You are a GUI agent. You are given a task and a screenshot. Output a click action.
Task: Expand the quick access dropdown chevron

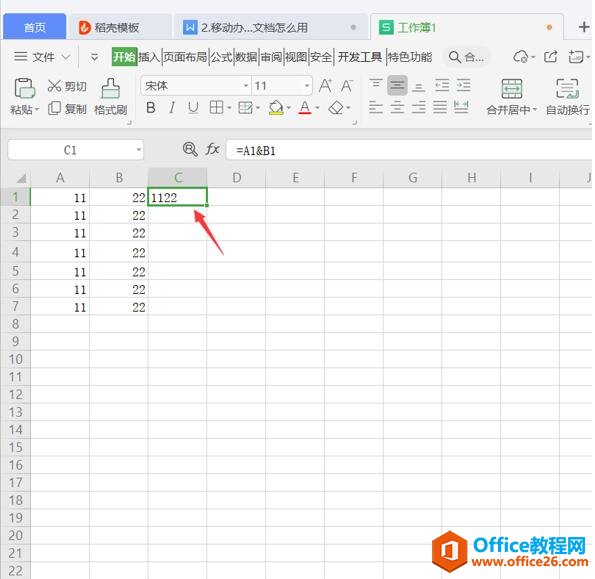[94, 57]
